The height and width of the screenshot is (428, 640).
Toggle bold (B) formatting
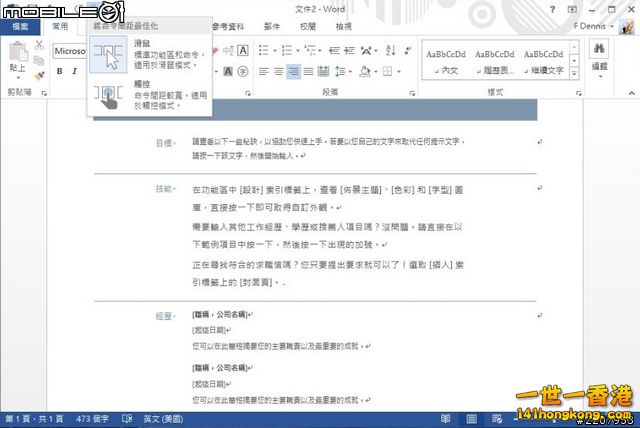60,72
